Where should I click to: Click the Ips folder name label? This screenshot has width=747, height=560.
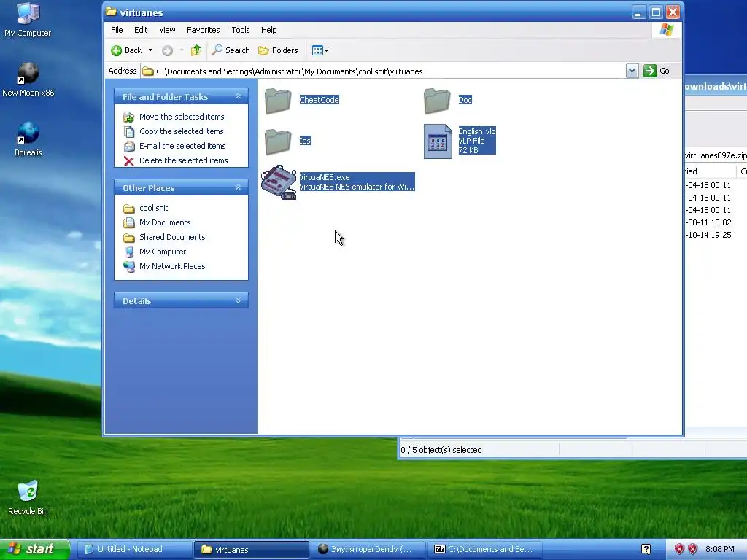pyautogui.click(x=305, y=141)
